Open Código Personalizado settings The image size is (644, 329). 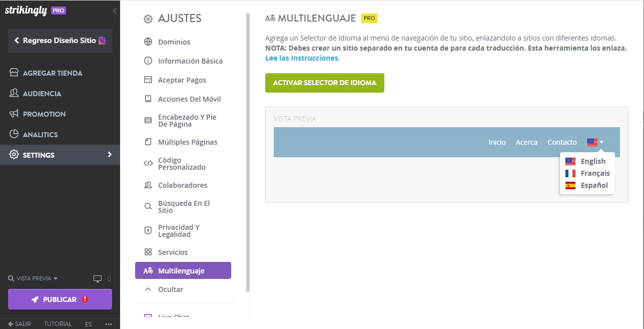(x=183, y=164)
